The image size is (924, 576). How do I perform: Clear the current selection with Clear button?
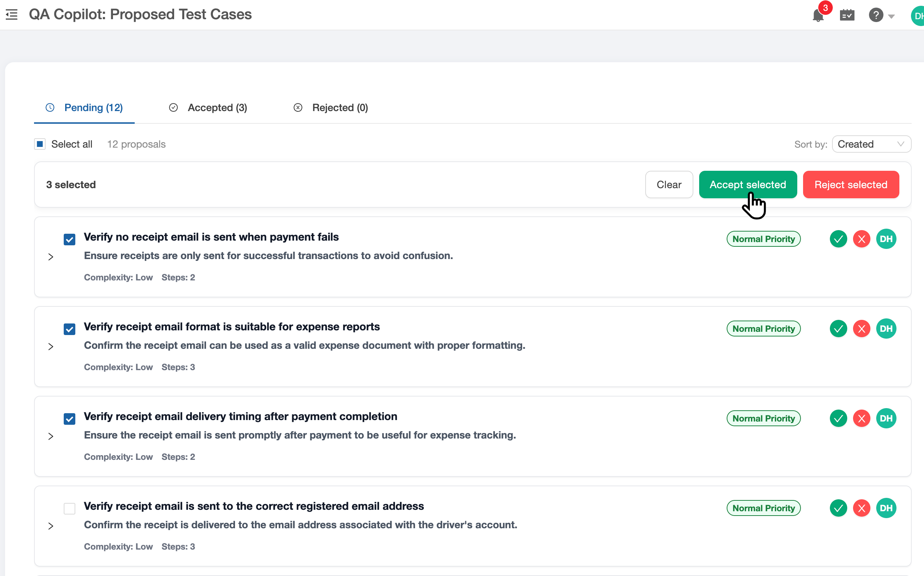tap(669, 185)
